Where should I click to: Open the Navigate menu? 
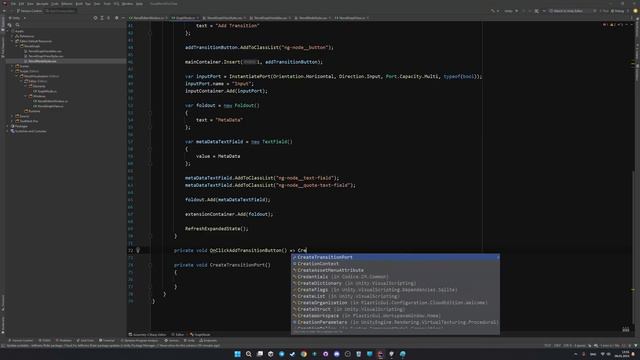coord(42,4)
